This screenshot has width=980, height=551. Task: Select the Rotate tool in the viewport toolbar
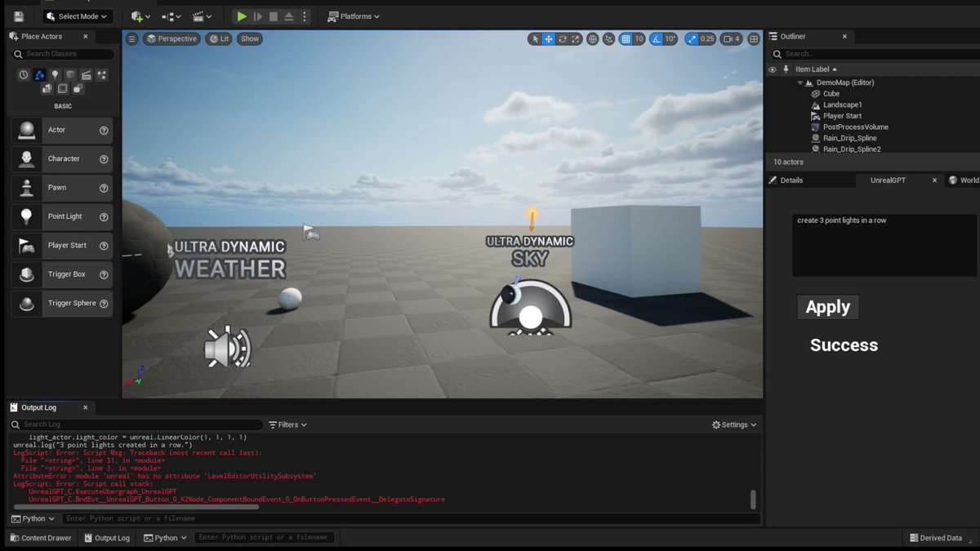coord(562,38)
